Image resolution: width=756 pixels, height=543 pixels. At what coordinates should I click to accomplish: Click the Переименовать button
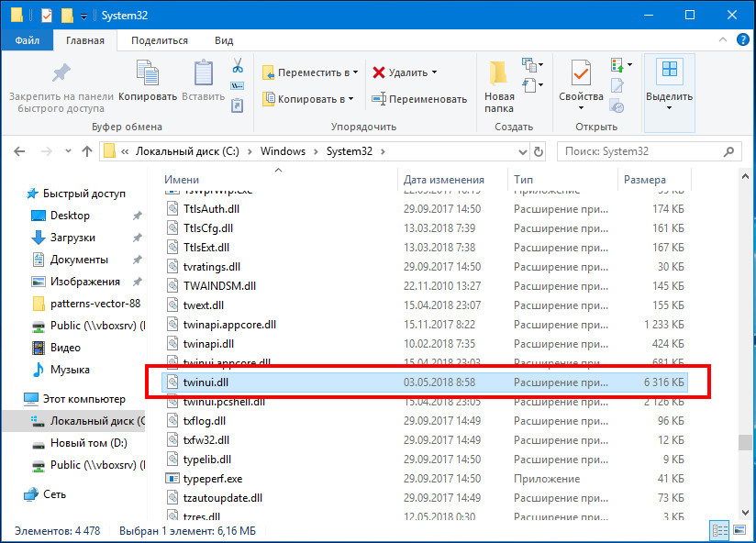(x=419, y=99)
